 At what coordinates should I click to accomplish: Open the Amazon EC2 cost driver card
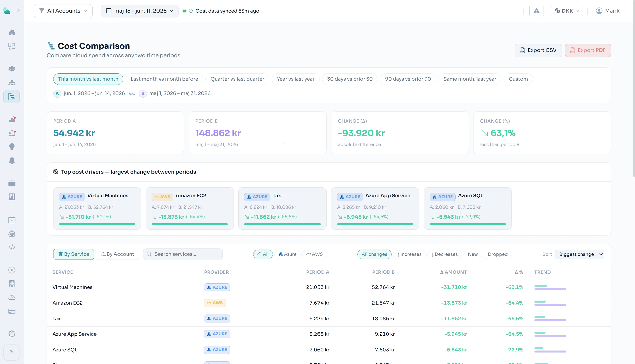tap(190, 209)
